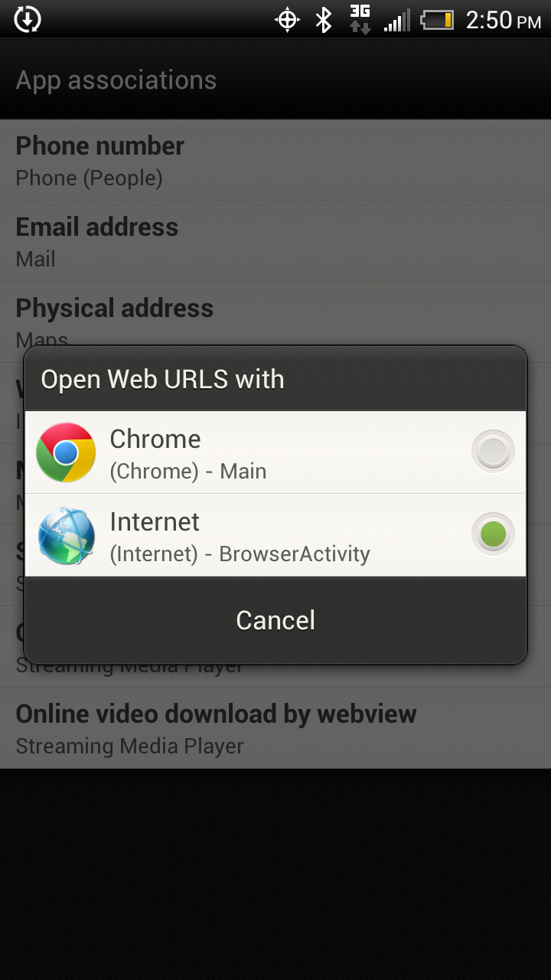Select the Internet radio button
Image resolution: width=551 pixels, height=980 pixels.
pyautogui.click(x=493, y=534)
